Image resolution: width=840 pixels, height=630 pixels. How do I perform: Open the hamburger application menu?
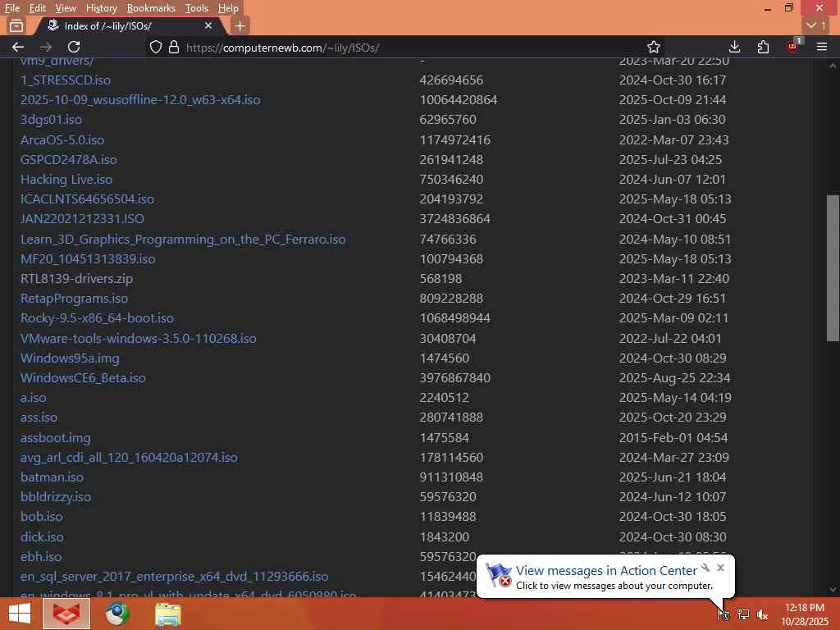point(822,47)
